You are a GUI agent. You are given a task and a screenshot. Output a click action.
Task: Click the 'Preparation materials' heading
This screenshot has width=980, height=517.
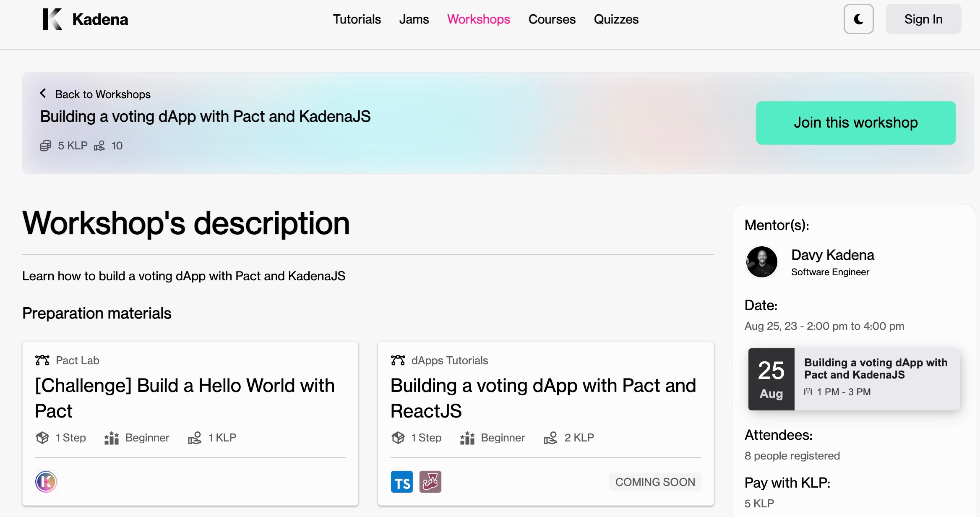pyautogui.click(x=97, y=313)
